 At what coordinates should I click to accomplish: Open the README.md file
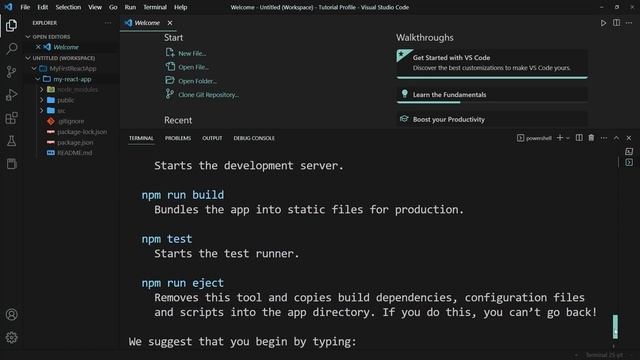click(74, 153)
